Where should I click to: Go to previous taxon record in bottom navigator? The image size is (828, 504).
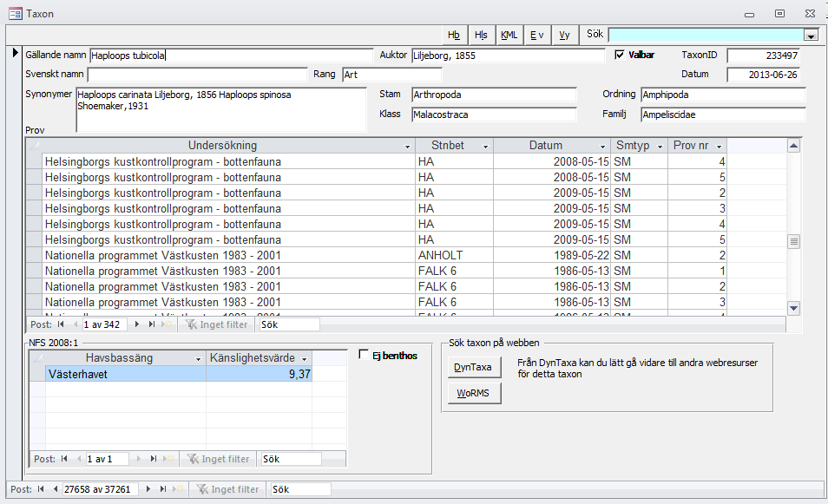pos(55,489)
